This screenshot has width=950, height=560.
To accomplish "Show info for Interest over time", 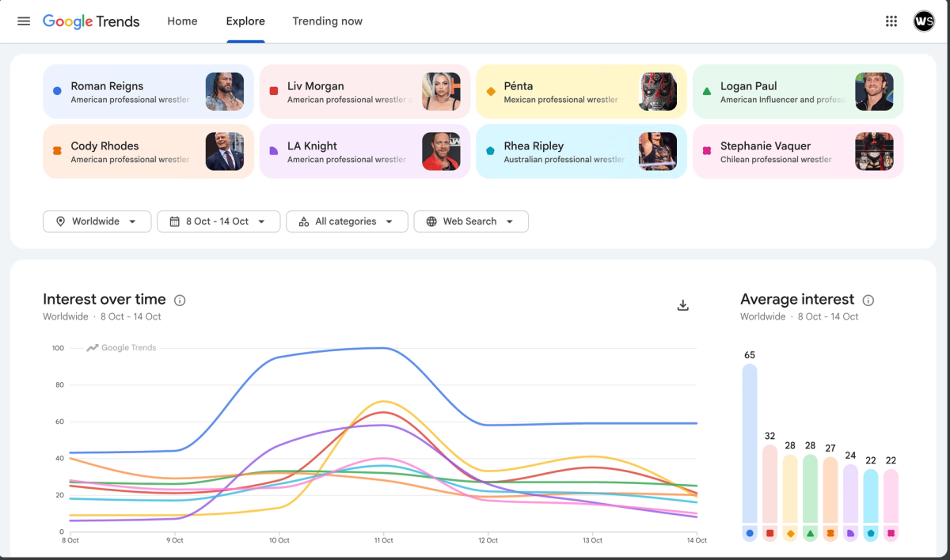I will [180, 300].
